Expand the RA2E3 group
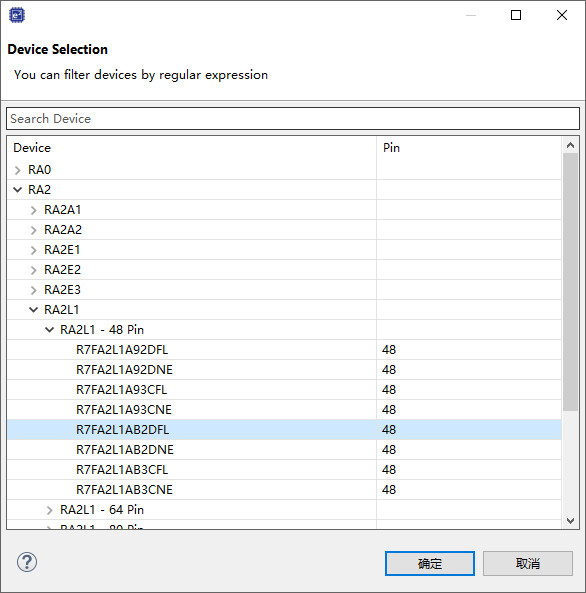Image resolution: width=586 pixels, height=593 pixels. pyautogui.click(x=34, y=290)
